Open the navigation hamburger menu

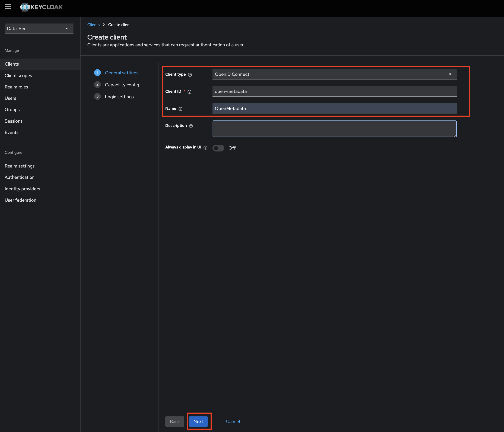[x=8, y=7]
